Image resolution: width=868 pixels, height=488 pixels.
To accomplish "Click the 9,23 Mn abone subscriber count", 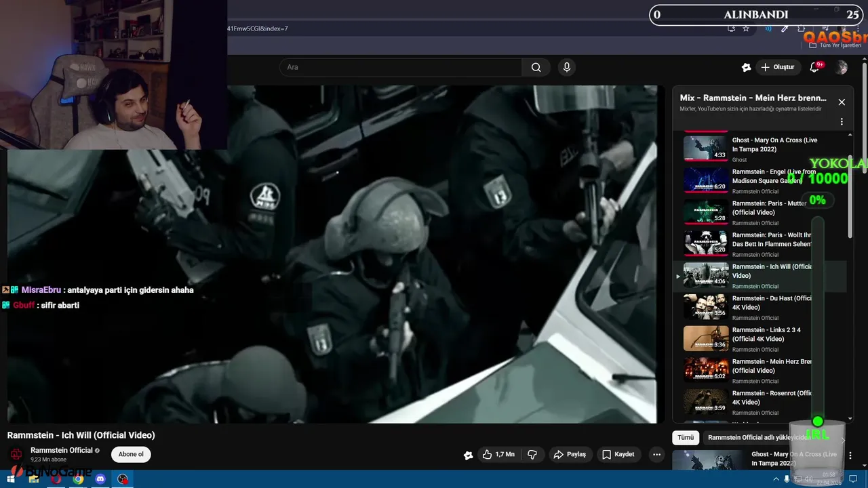I will tap(49, 460).
